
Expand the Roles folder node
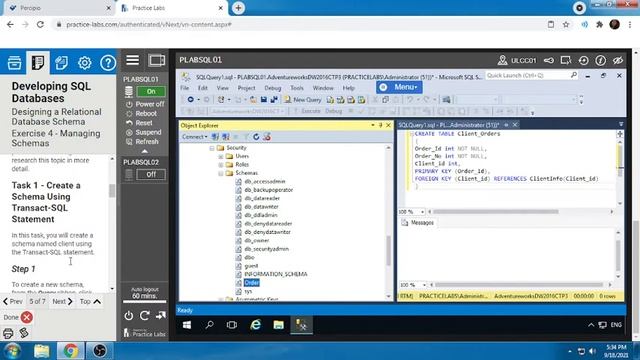[x=221, y=165]
